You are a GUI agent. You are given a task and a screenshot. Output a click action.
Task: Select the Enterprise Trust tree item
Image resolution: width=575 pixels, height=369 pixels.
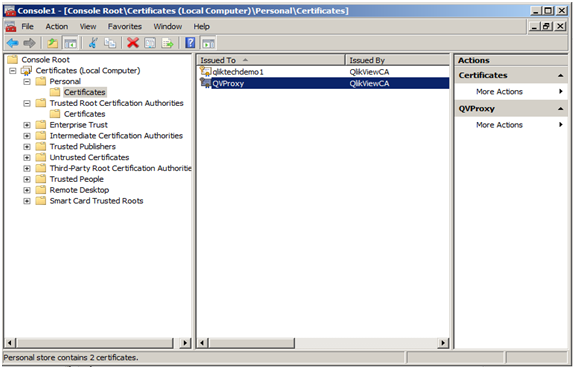[78, 125]
